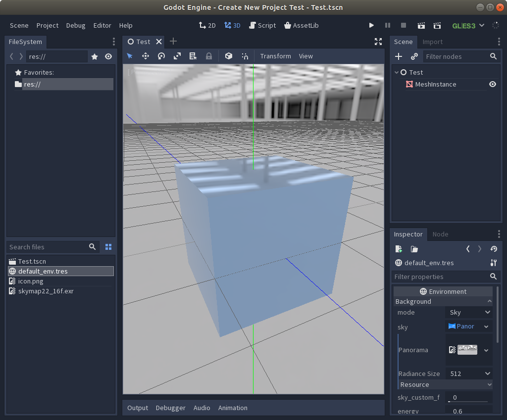Play the edited scene

421,25
